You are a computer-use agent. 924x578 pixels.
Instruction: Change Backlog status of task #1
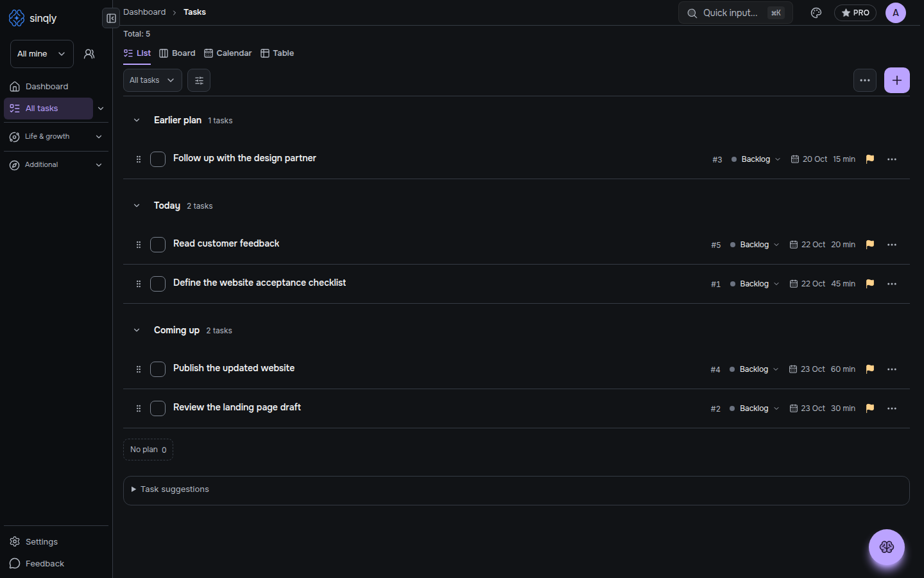pyautogui.click(x=755, y=284)
